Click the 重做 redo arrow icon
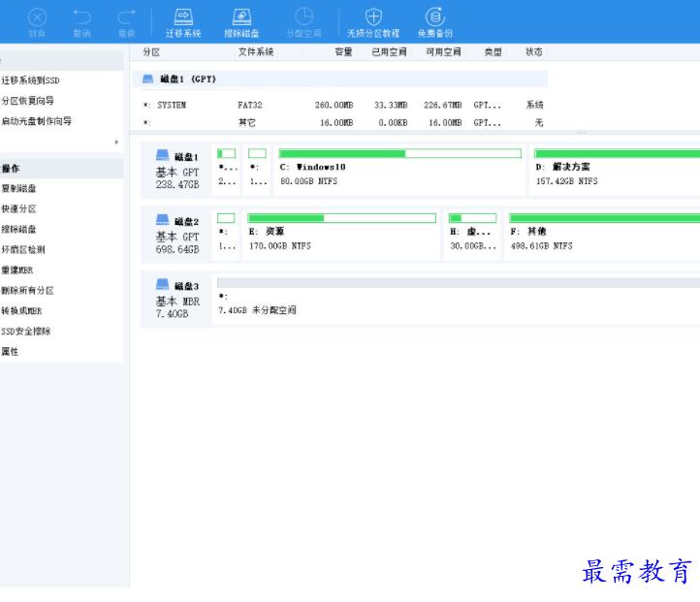Screen dimensions: 700x602 126,17
